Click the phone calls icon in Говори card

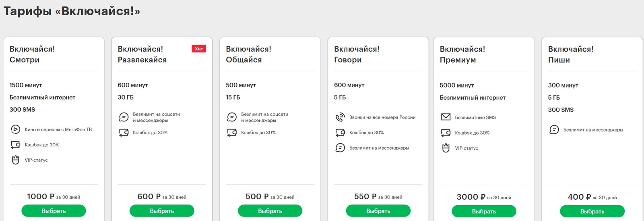pos(340,117)
